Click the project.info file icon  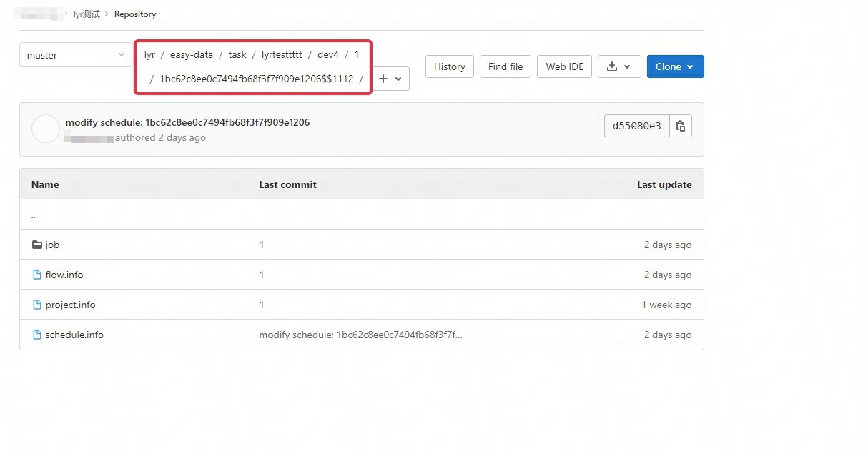click(x=37, y=305)
